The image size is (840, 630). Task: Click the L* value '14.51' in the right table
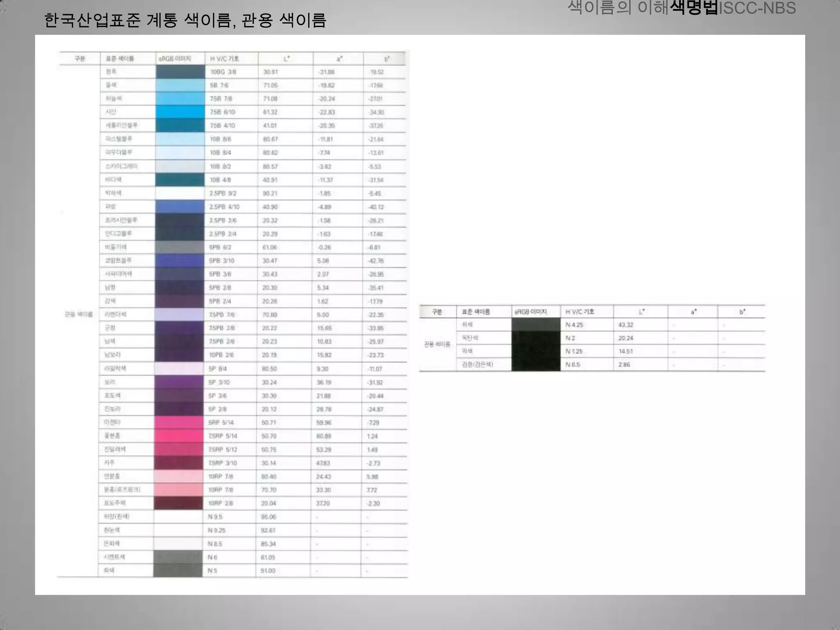pos(625,352)
